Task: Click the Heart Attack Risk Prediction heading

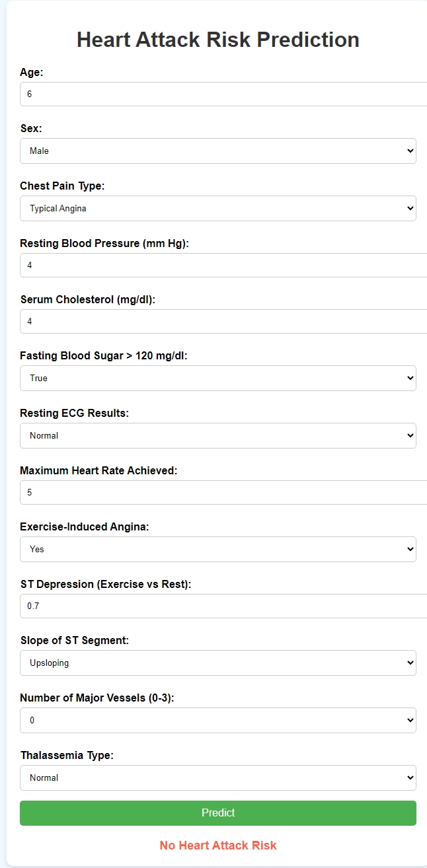Action: [218, 40]
